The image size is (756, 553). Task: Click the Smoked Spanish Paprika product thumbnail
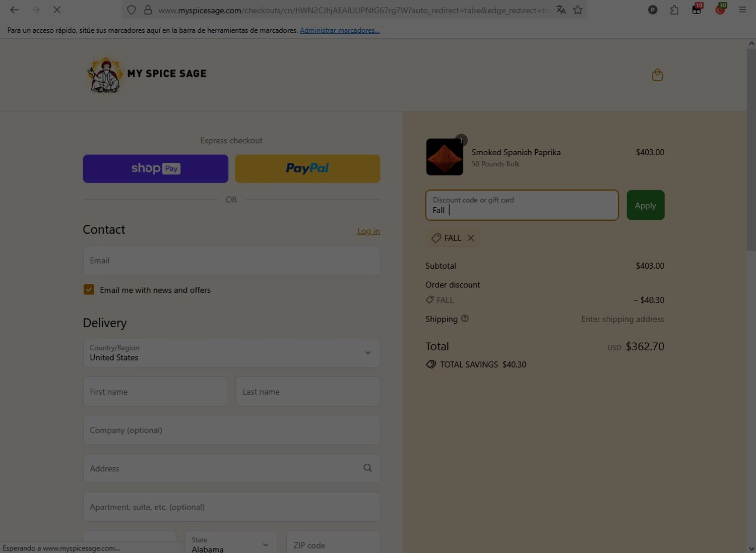pyautogui.click(x=445, y=157)
